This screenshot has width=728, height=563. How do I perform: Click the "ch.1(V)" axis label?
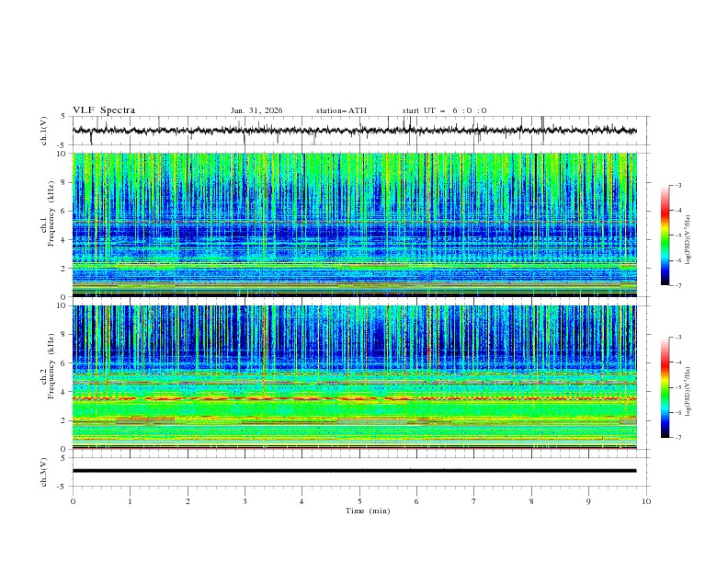44,131
